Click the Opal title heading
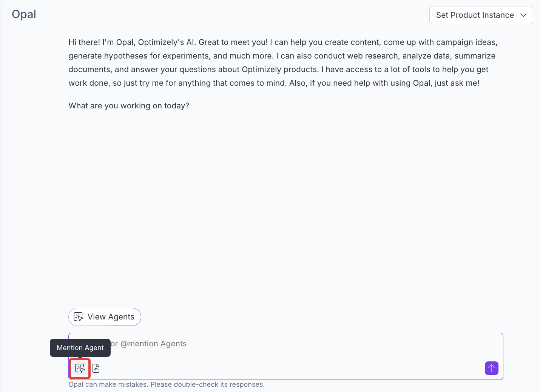Viewport: 540px width, 392px height. click(24, 14)
